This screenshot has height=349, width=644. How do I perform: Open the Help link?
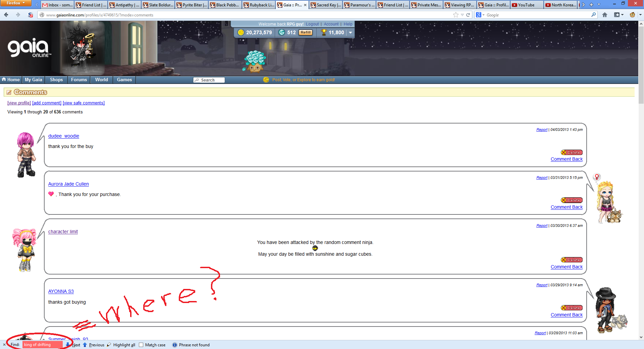(348, 24)
